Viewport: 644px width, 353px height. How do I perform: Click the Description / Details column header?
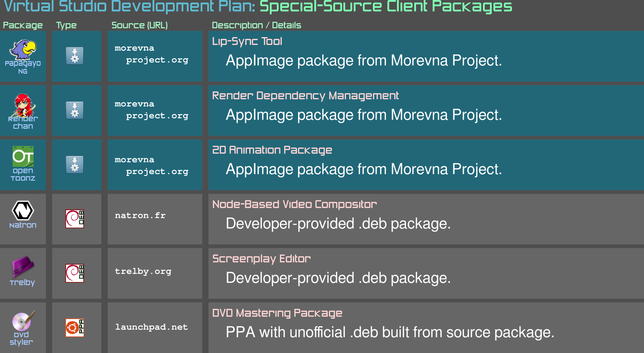(x=256, y=25)
